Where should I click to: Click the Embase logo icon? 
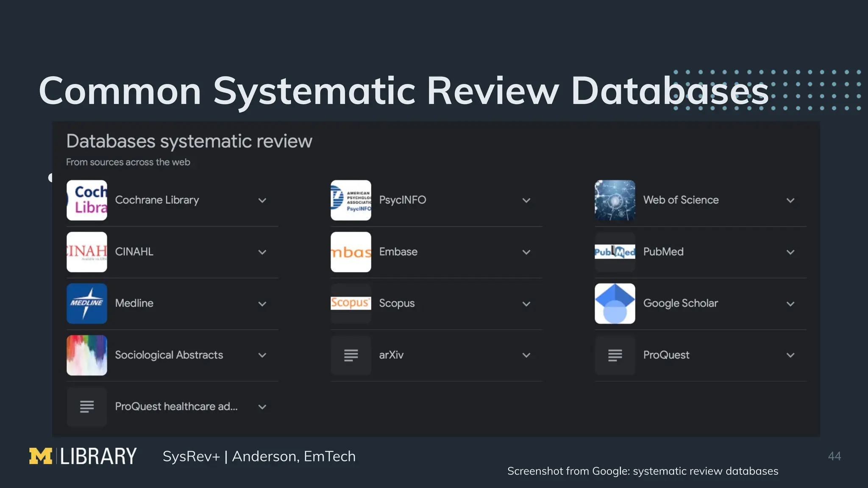click(x=351, y=252)
